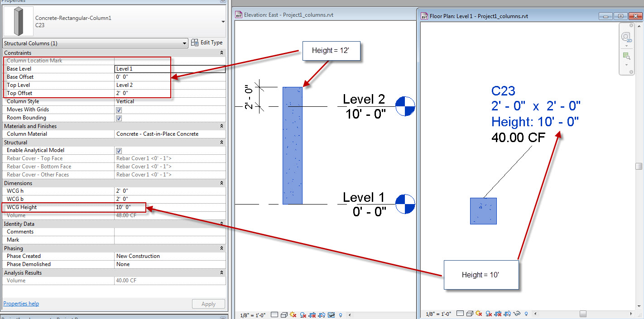
Task: Select Zoom Region tool on navigation bar
Action: pos(627,56)
